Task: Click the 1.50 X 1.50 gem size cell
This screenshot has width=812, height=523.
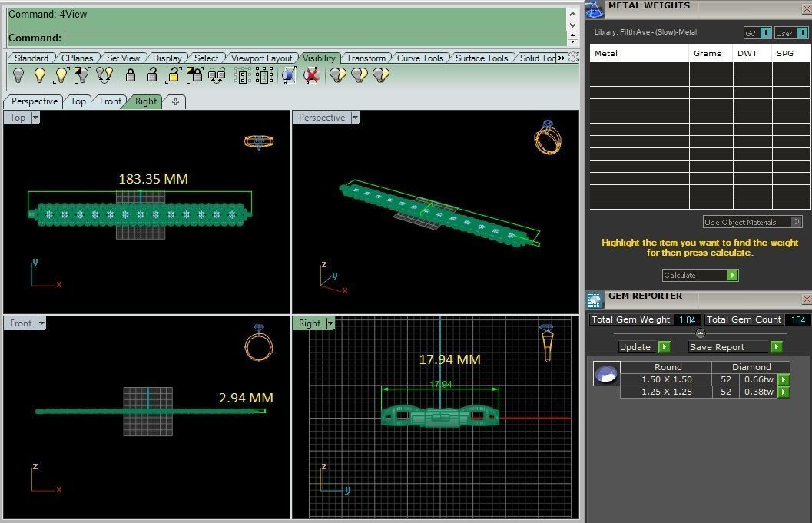Action: (667, 379)
